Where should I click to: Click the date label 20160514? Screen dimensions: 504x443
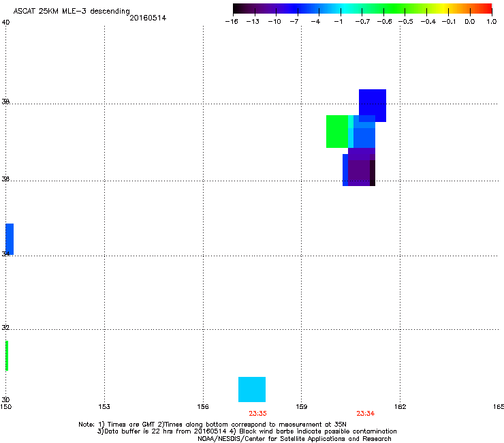click(x=148, y=18)
